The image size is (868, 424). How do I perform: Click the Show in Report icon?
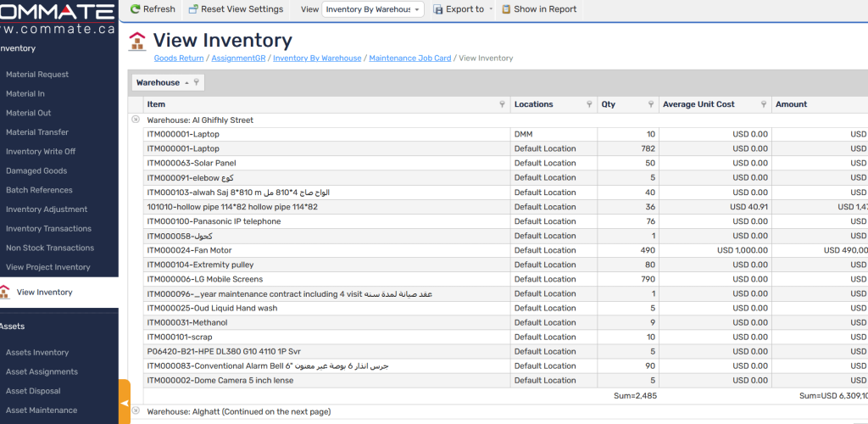(506, 9)
